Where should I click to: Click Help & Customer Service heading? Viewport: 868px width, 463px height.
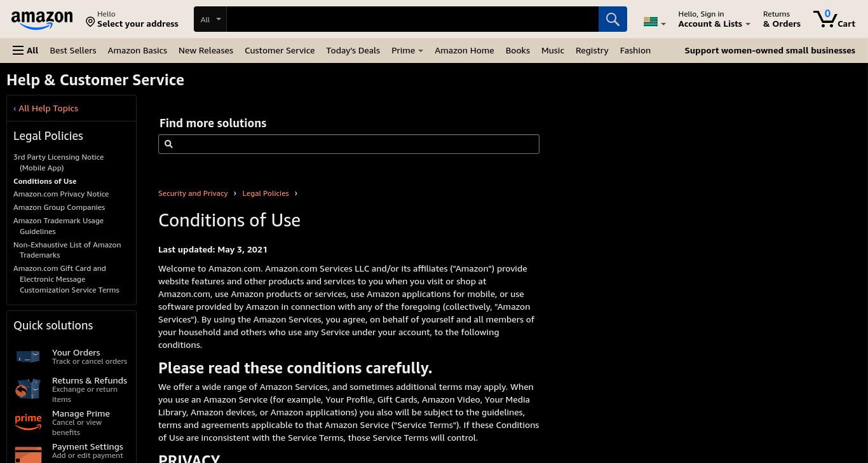point(95,79)
